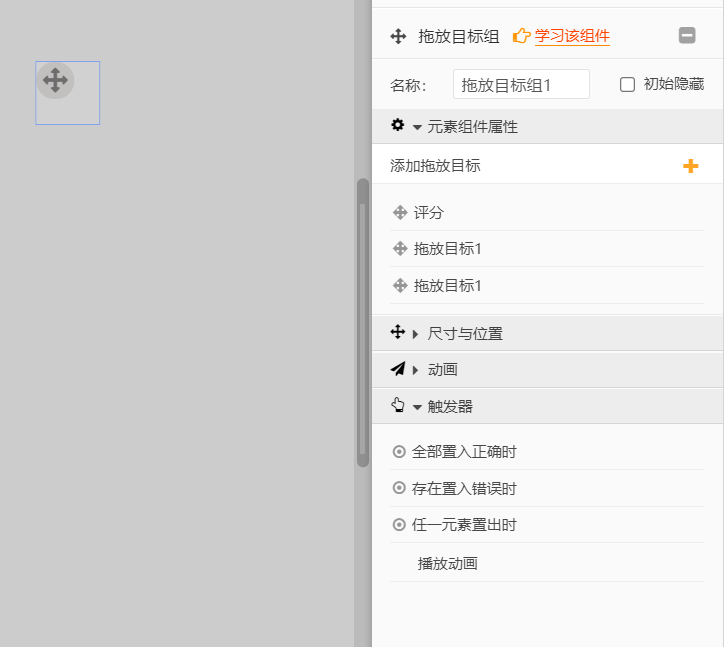Select the 全部置入正确时 trigger radio

pos(399,452)
